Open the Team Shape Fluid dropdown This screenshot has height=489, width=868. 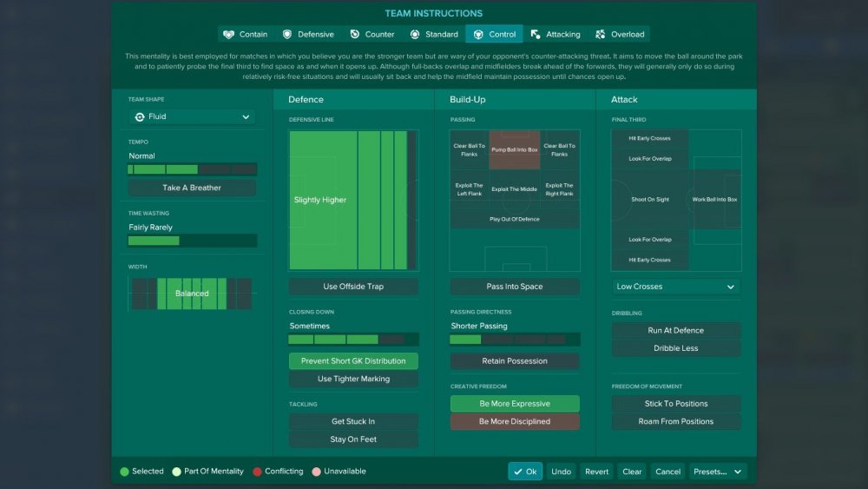[x=192, y=117]
